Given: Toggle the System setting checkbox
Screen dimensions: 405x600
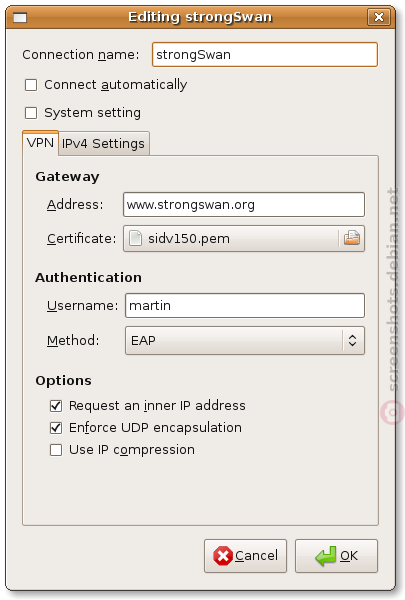Looking at the screenshot, I should click(x=31, y=113).
